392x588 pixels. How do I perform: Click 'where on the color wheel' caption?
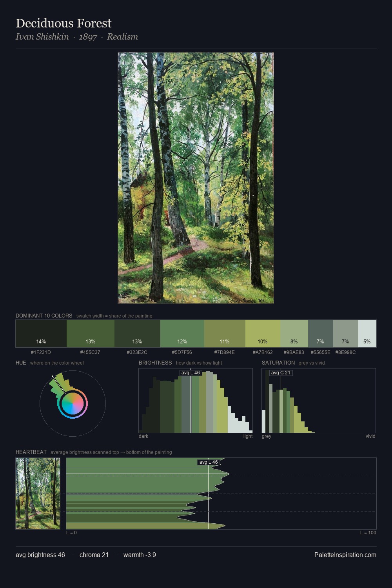coord(57,363)
